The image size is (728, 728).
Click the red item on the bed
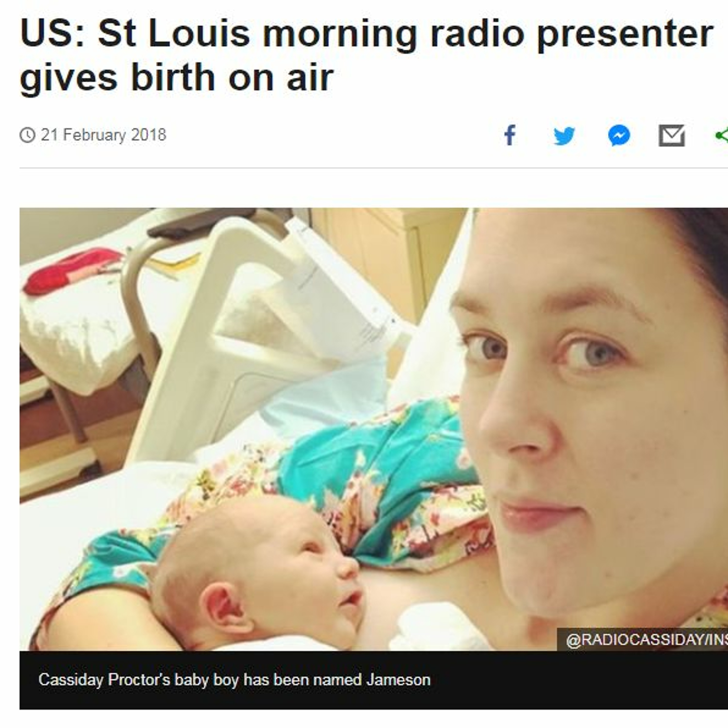point(72,271)
